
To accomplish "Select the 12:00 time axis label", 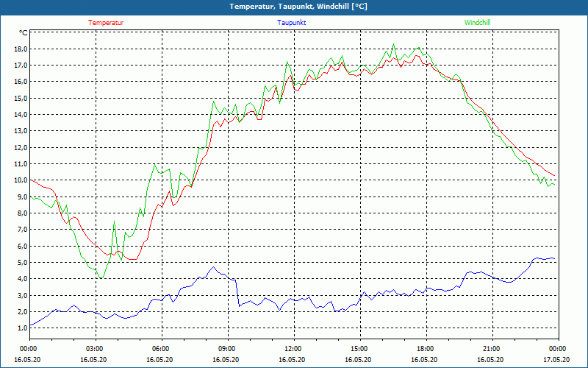I will 293,348.
